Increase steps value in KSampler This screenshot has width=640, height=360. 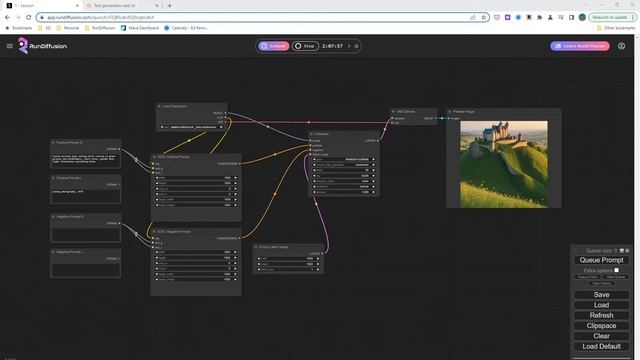373,170
